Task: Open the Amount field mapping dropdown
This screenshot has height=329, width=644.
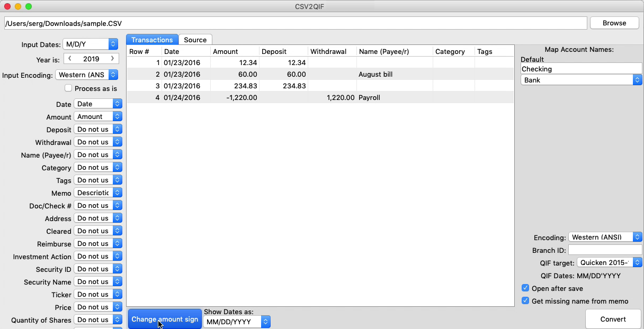Action: [98, 117]
